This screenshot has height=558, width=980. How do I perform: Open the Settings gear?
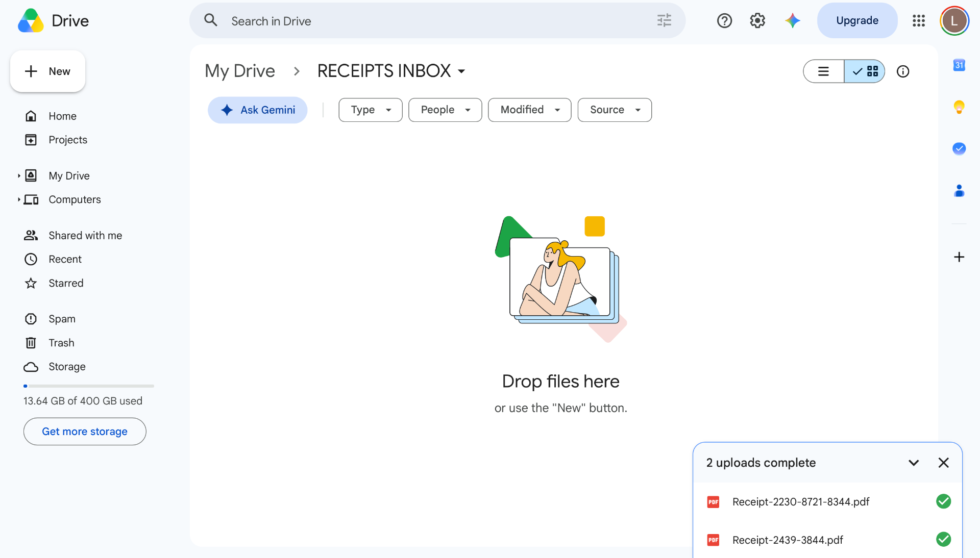click(x=757, y=20)
